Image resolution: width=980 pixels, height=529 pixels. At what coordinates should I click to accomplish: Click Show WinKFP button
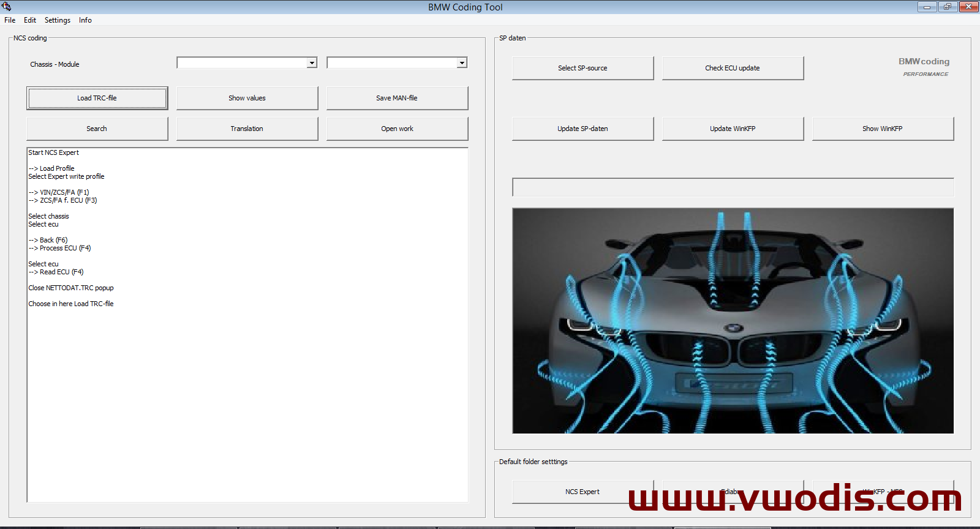pyautogui.click(x=883, y=129)
